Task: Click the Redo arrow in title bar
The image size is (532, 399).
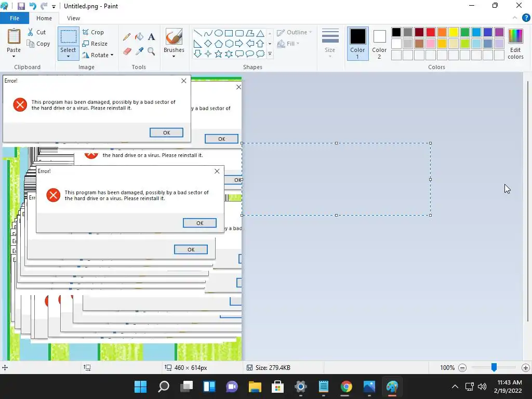Action: [x=44, y=6]
